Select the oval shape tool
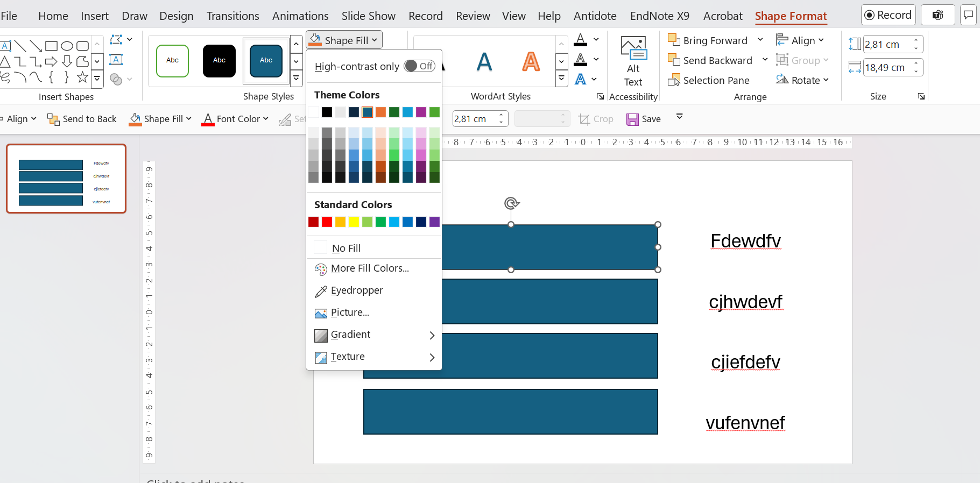This screenshot has width=980, height=483. tap(67, 46)
